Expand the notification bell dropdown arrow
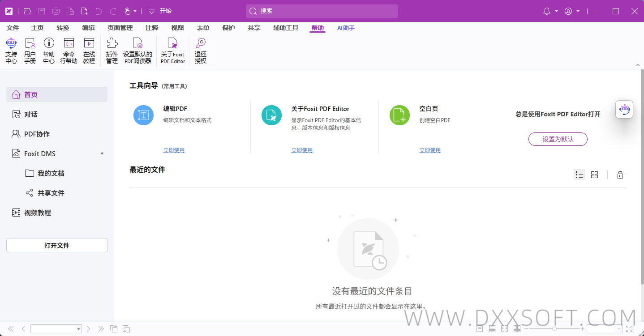Image resolution: width=644 pixels, height=336 pixels. click(557, 11)
